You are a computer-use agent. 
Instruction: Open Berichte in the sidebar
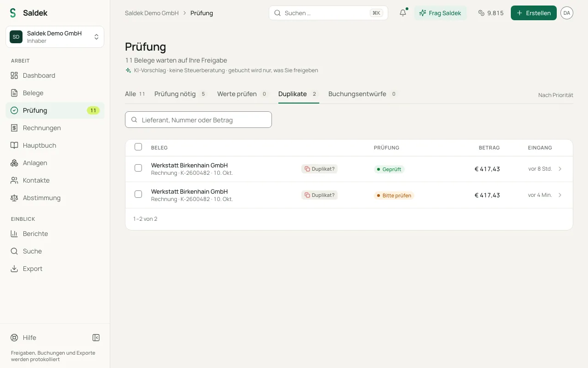click(x=55, y=234)
